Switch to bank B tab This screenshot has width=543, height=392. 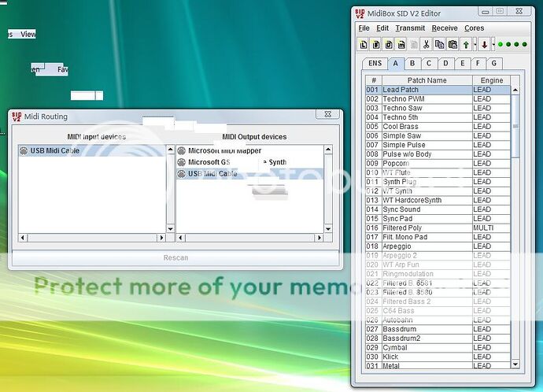(x=412, y=64)
